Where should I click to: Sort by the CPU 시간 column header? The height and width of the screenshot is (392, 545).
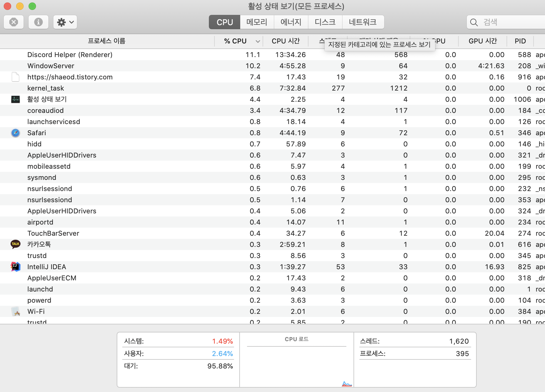click(286, 41)
